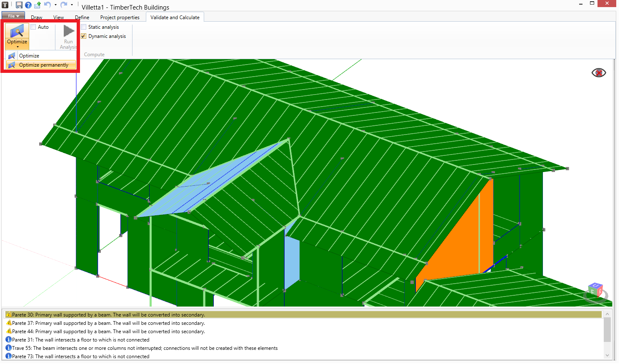
Task: Choose Optimize permanently menu entry
Action: point(41,65)
